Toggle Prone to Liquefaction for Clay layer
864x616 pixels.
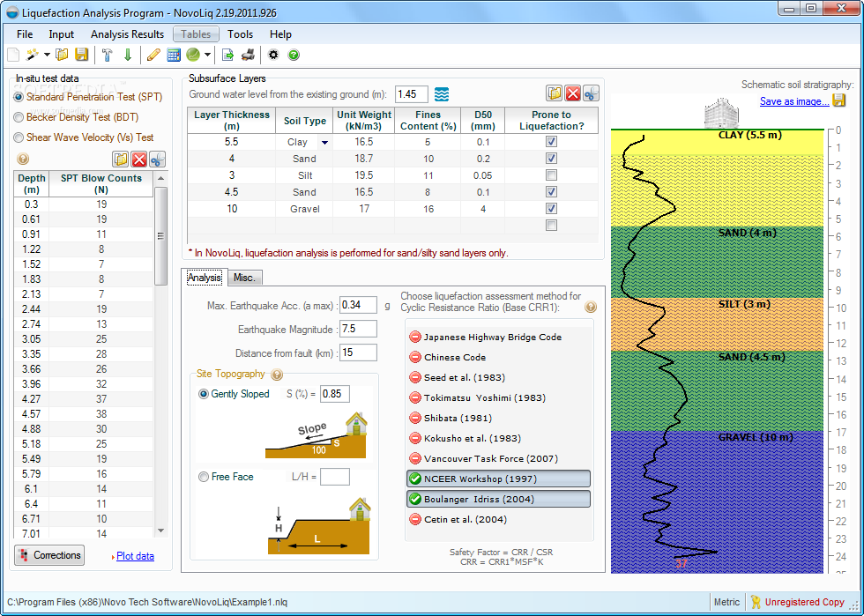551,142
